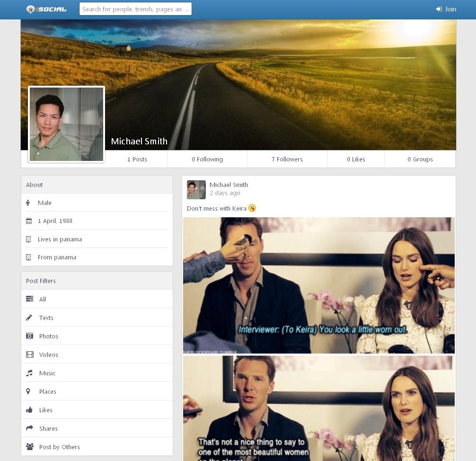Viewport: 476px width, 461px height.
Task: Click the birthday calendar icon
Action: [x=28, y=221]
